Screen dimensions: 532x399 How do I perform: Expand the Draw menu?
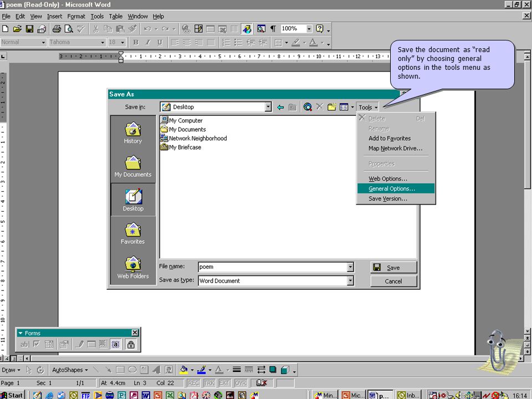coord(11,370)
